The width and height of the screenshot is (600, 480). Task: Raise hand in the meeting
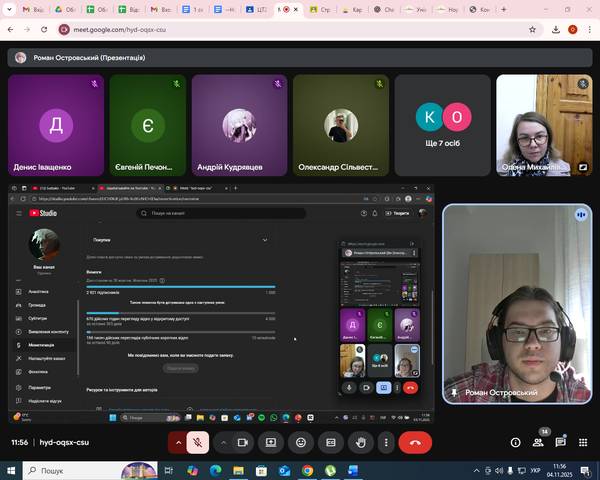click(360, 442)
